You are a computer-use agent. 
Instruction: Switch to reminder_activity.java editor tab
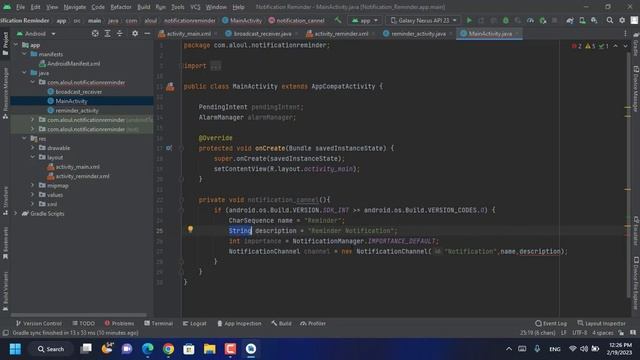(x=418, y=33)
